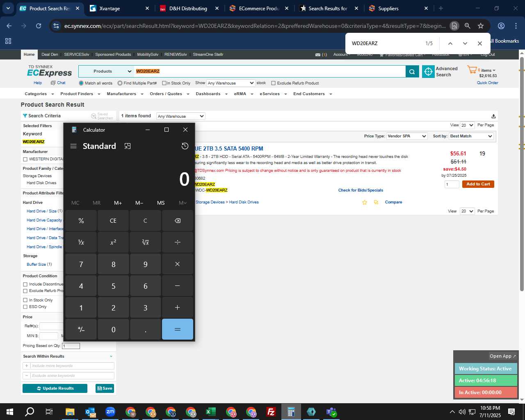This screenshot has height=420, width=525.
Task: Switch to D&H Distributing browser tab
Action: pos(189,8)
